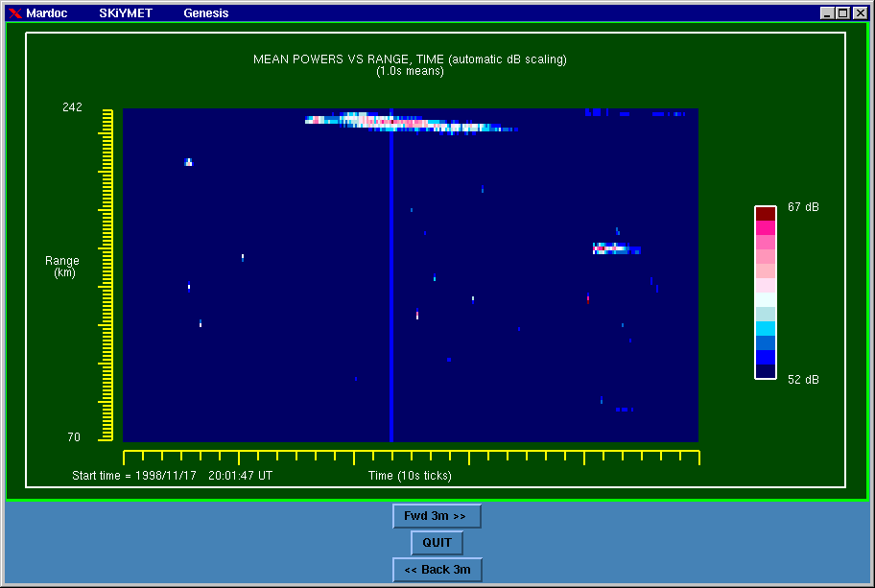Click the hot pink band in color scale
The height and width of the screenshot is (588, 875).
(766, 227)
